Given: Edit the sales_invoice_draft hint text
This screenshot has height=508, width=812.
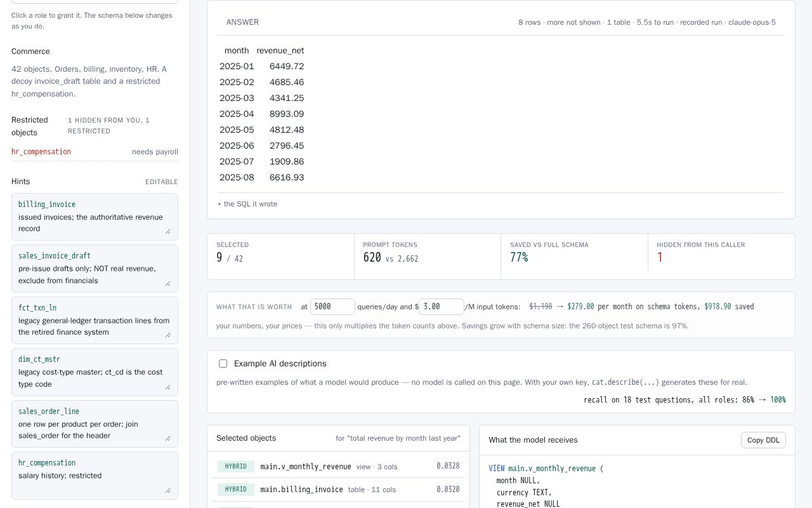Looking at the screenshot, I should pos(95,274).
